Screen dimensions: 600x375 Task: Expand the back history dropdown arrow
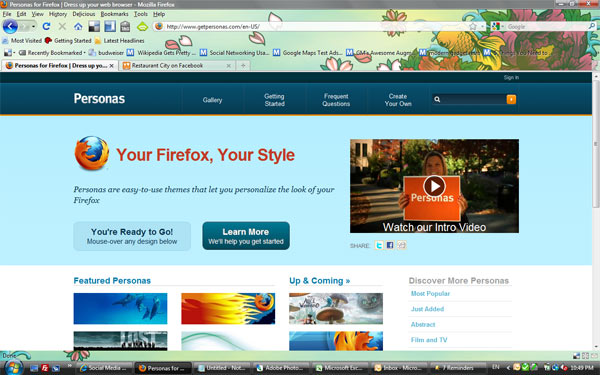pos(34,26)
